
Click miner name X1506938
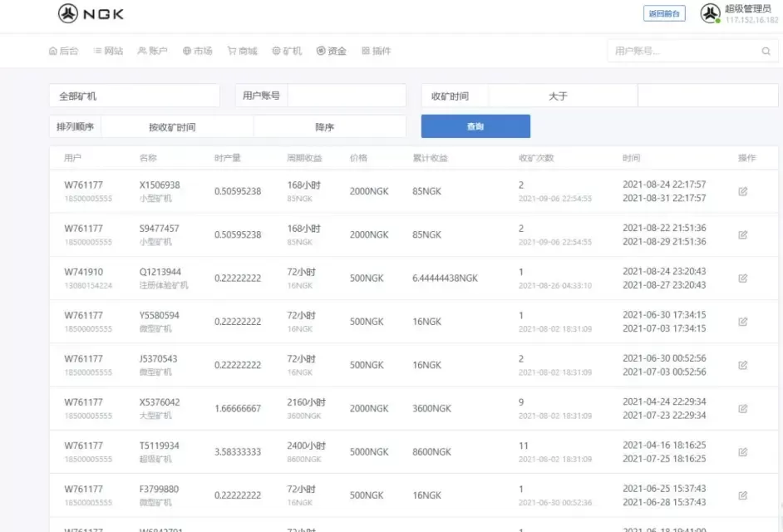coord(160,185)
